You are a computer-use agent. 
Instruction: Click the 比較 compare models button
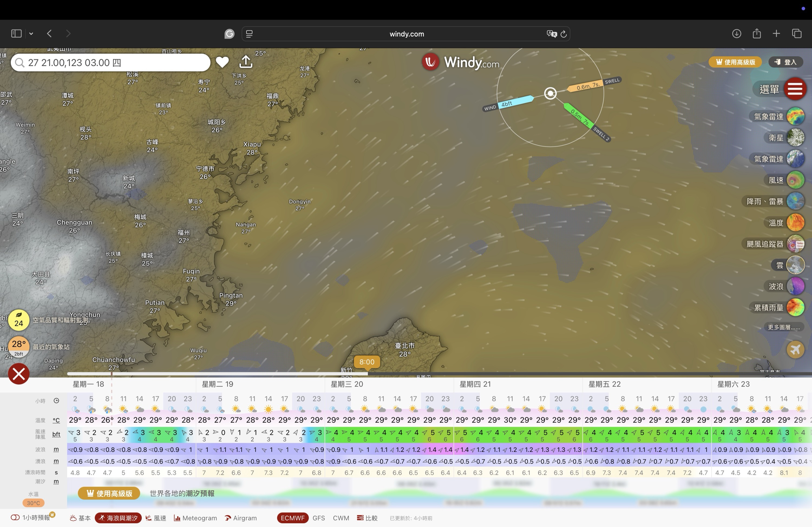pos(368,518)
